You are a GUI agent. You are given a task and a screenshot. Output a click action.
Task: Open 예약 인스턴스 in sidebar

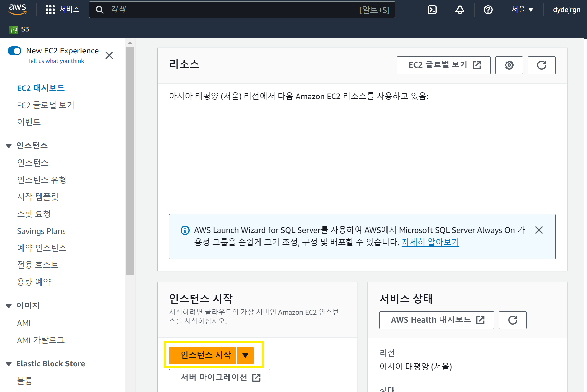[42, 248]
